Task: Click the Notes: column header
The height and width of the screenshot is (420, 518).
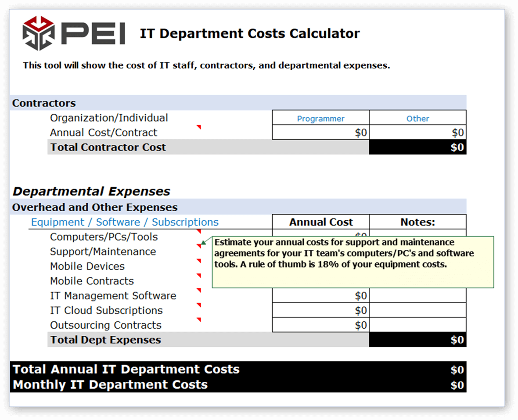Action: 417,222
